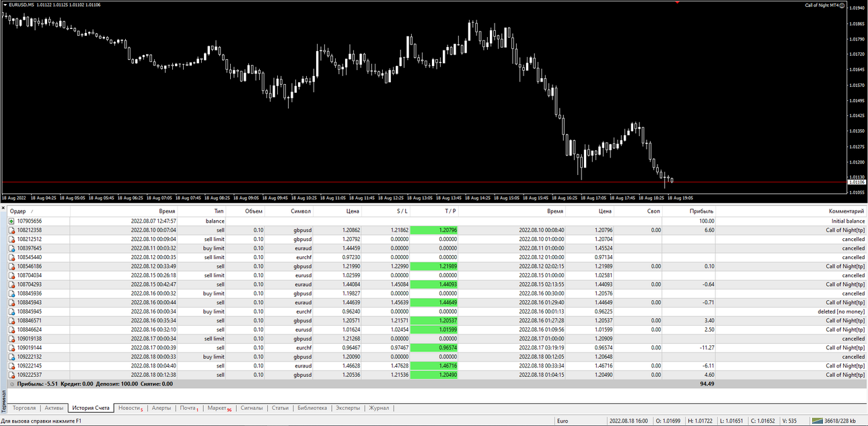Select the История Счета tab
The height and width of the screenshot is (426, 868).
click(x=91, y=408)
